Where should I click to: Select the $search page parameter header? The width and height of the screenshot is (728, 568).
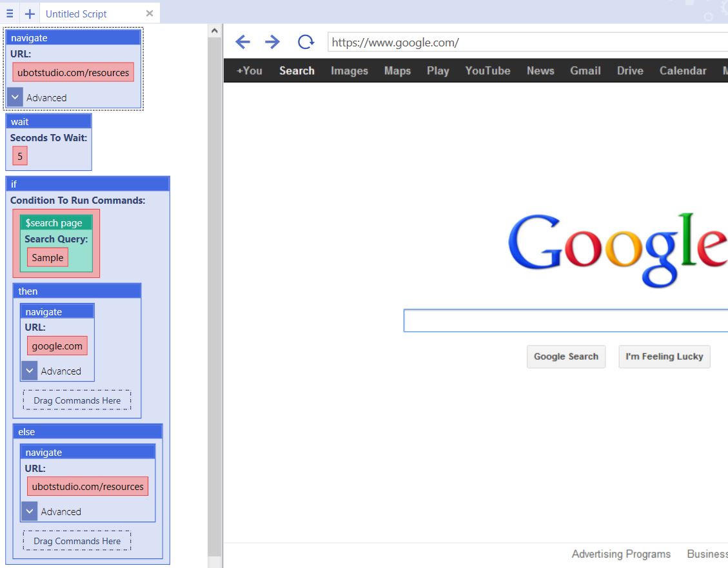[x=56, y=222]
